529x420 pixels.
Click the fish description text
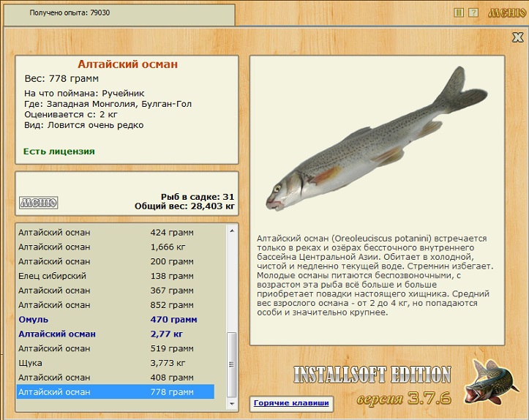click(375, 275)
